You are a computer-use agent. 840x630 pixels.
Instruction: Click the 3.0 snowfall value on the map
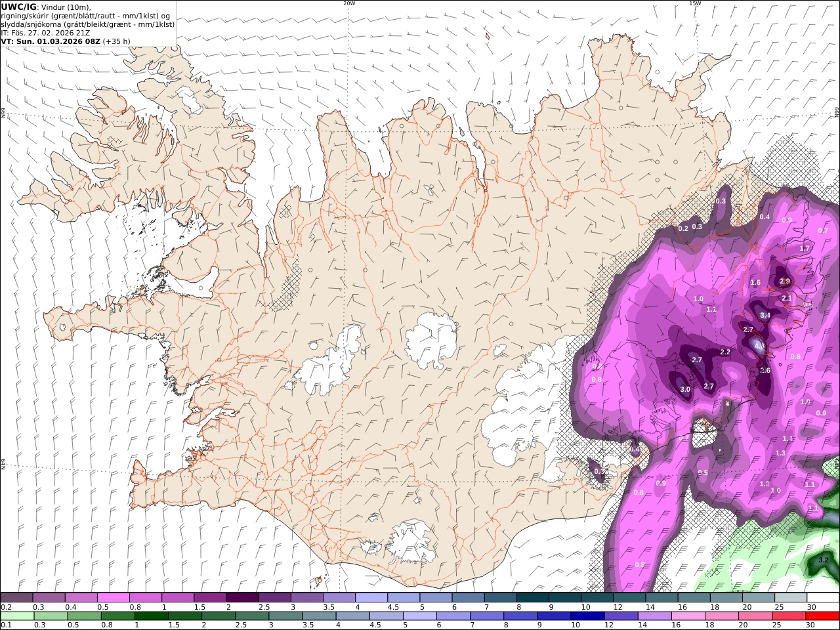click(685, 390)
